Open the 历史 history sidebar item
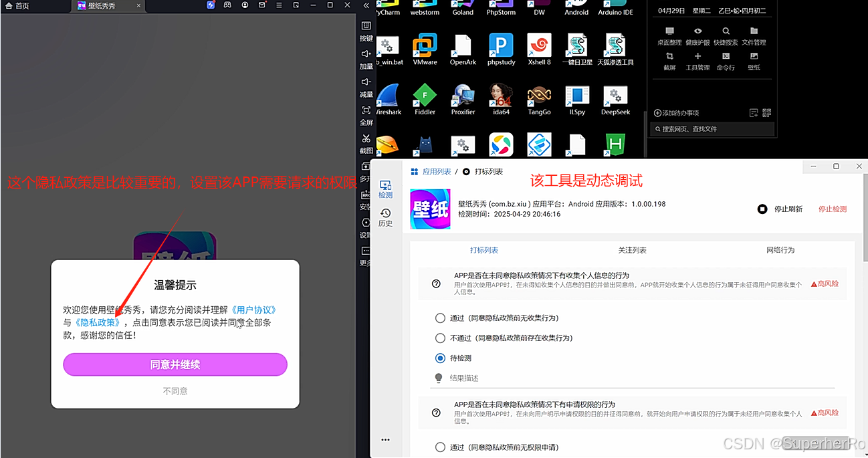The height and width of the screenshot is (458, 868). [x=385, y=218]
